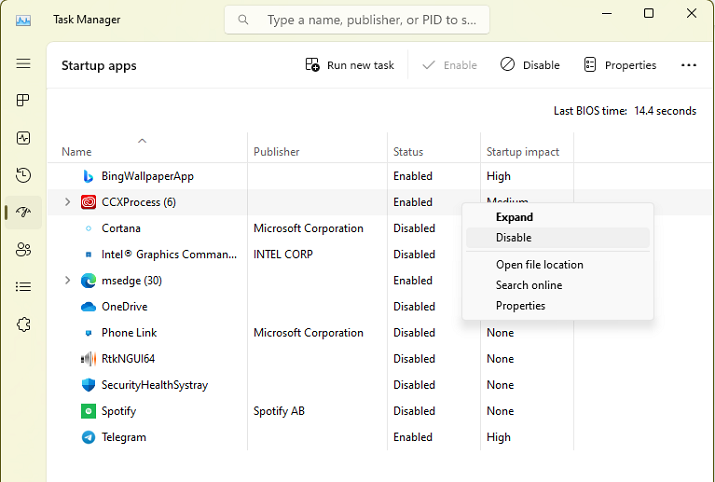Click the msedge browser icon
This screenshot has width=715, height=482.
(x=88, y=280)
